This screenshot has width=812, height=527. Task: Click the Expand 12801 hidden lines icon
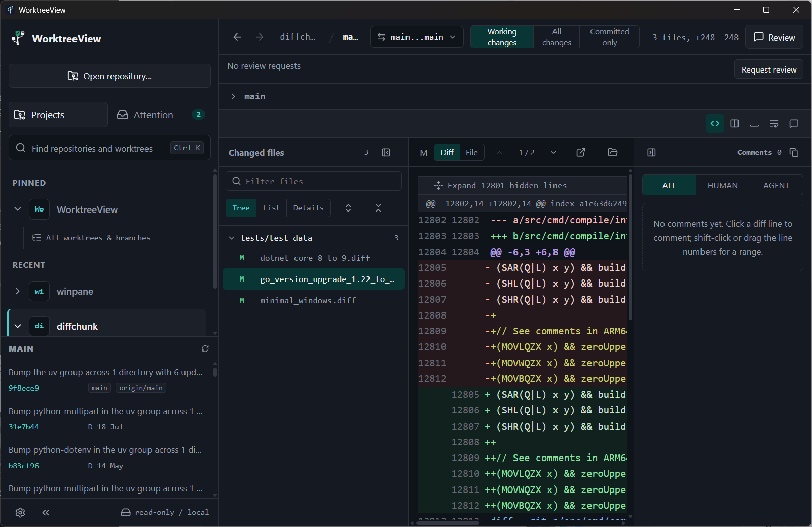pos(438,186)
